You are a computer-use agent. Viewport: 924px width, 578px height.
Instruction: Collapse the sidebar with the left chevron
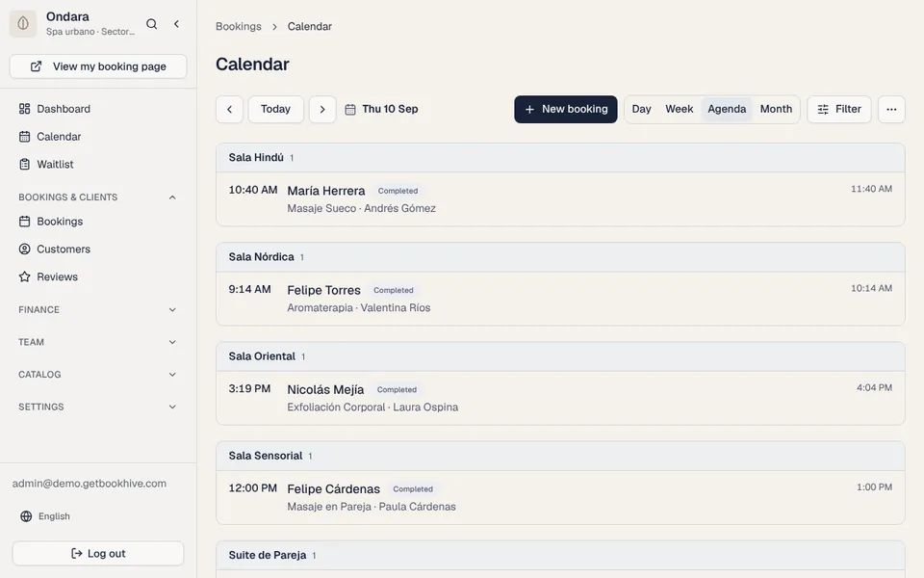tap(176, 23)
